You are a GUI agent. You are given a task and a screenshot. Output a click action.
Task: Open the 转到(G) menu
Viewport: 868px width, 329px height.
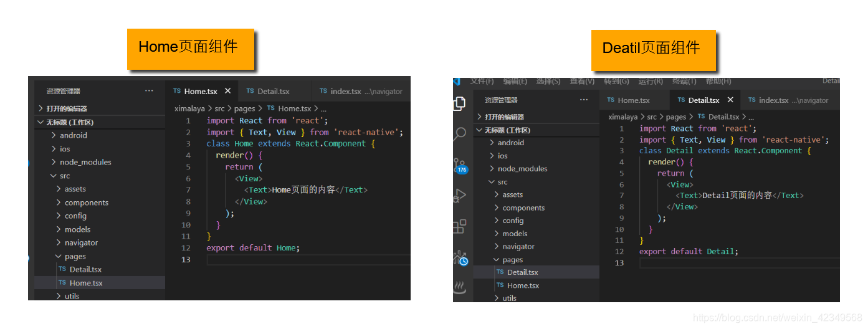pos(616,82)
